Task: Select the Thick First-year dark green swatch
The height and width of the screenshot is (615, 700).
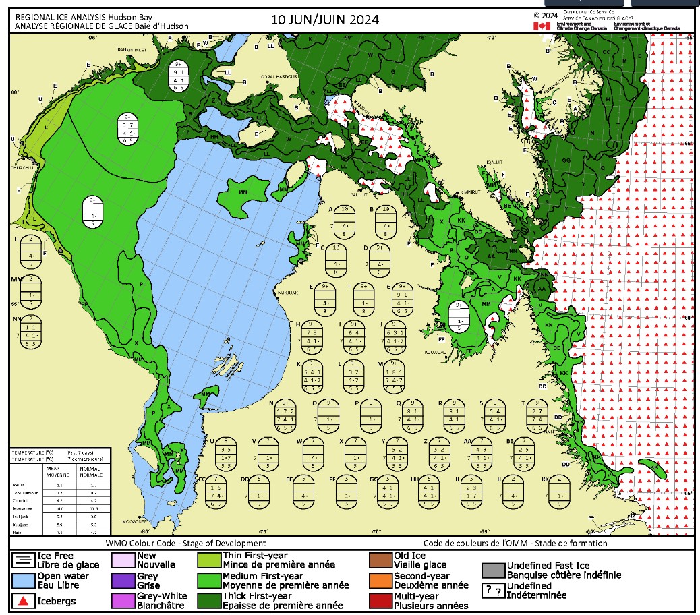Action: (209, 599)
